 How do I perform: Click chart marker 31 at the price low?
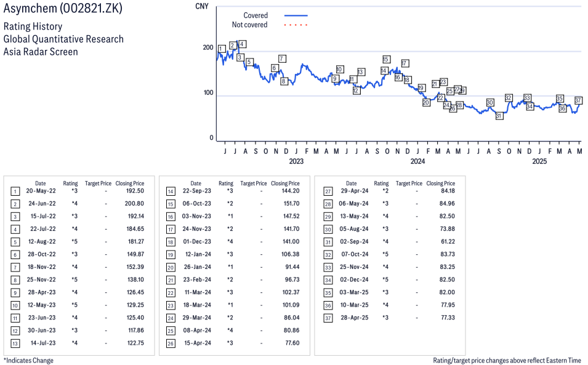[x=499, y=116]
